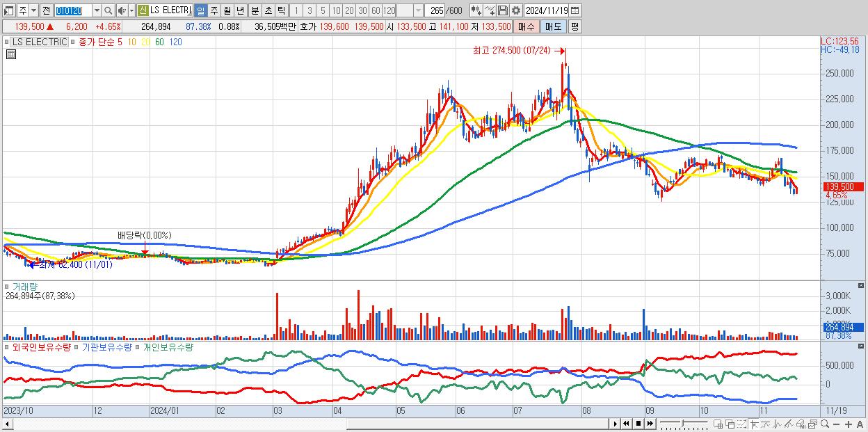Switch to the 분 minute chart period
Screen dimensions: 868x432
coord(255,10)
